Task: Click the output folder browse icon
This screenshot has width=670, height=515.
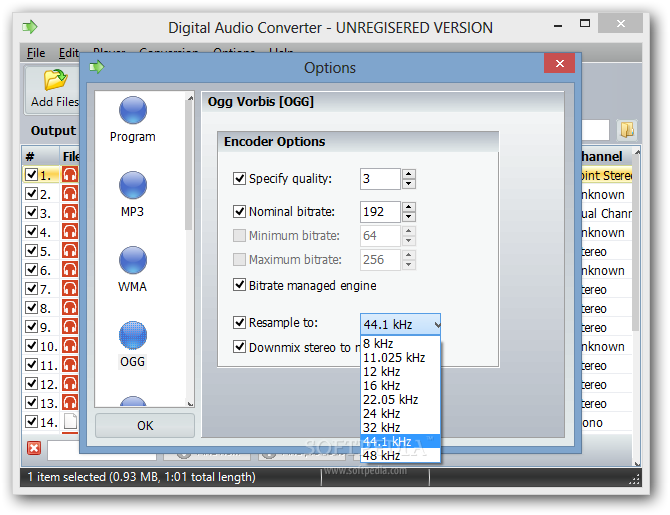Action: pyautogui.click(x=627, y=130)
